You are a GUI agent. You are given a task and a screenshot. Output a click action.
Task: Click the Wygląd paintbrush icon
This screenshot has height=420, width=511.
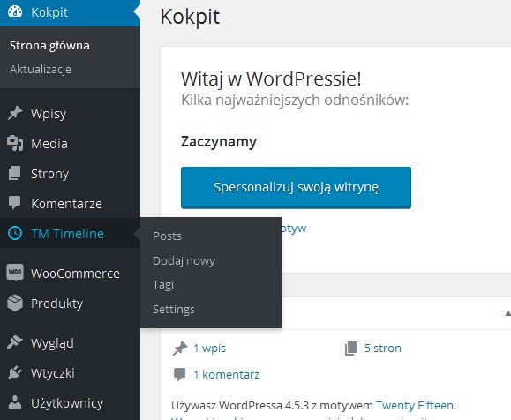point(15,342)
